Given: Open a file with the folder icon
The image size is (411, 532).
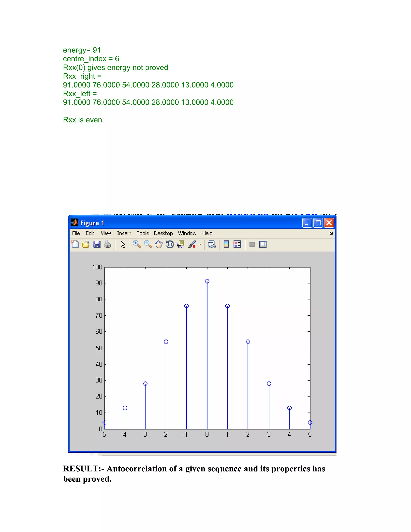Looking at the screenshot, I should click(x=86, y=244).
